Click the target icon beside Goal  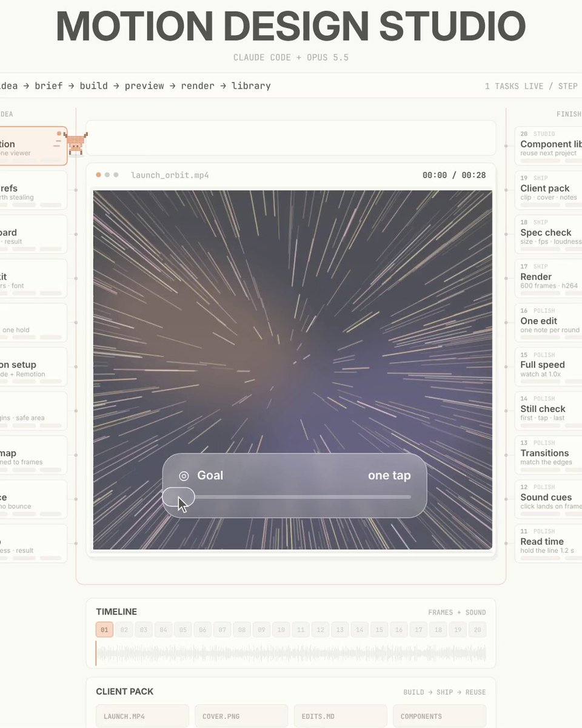[184, 476]
